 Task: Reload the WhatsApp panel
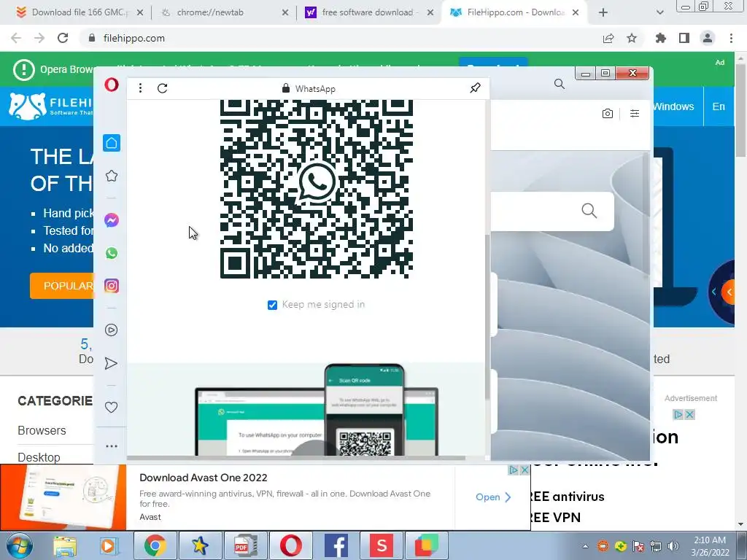click(x=163, y=88)
